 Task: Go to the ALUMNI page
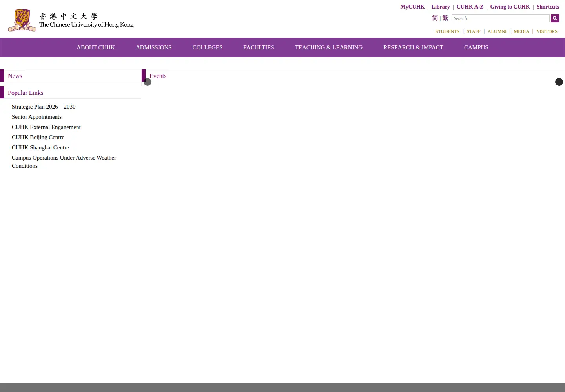[497, 31]
